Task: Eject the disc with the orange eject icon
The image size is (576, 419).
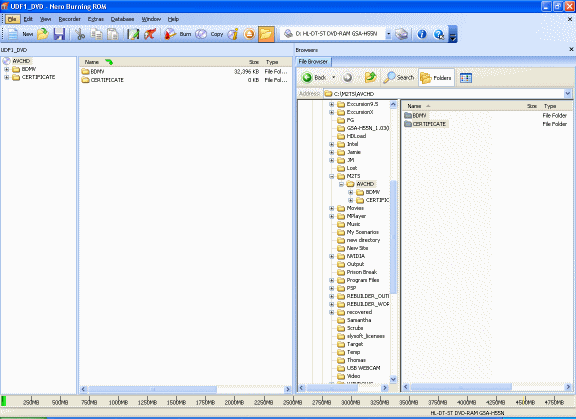Action: 249,34
